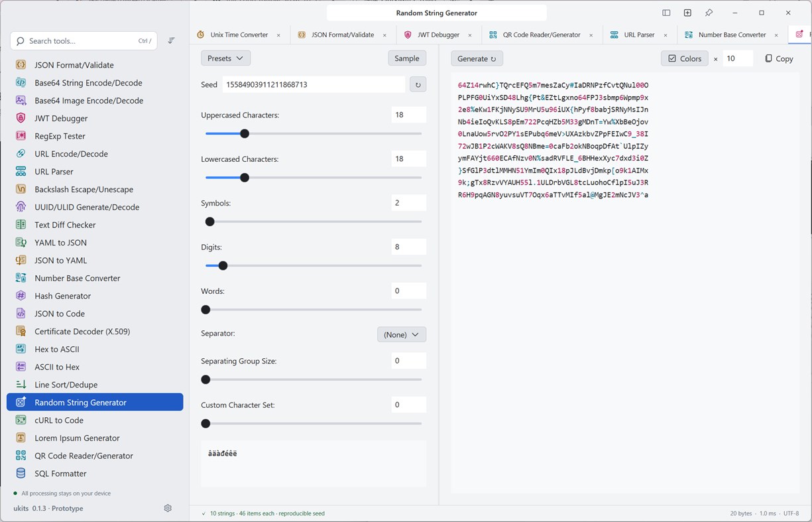Toggle the sidebar panel layout icon
Image resolution: width=812 pixels, height=522 pixels.
coord(666,13)
